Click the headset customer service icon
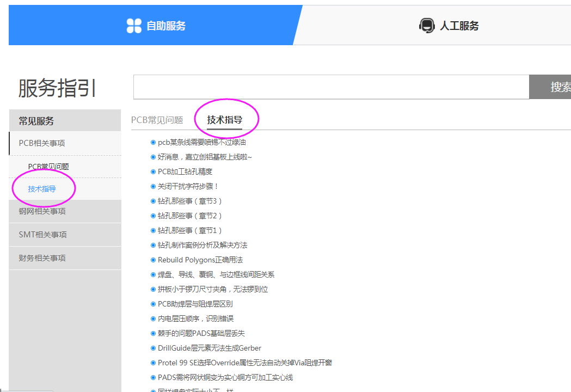Viewport: 571px width, 392px height. [x=427, y=26]
